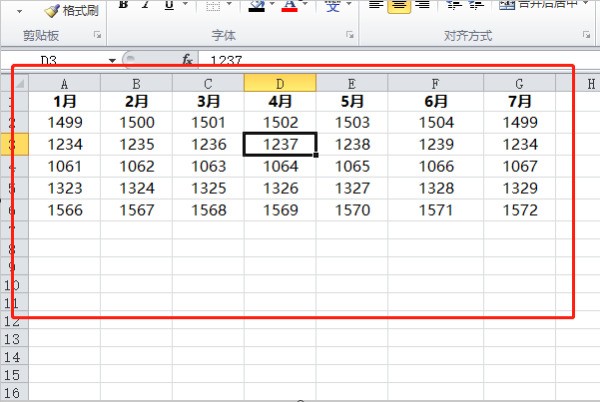
Task: Open the borders dropdown arrow
Action: pyautogui.click(x=229, y=6)
